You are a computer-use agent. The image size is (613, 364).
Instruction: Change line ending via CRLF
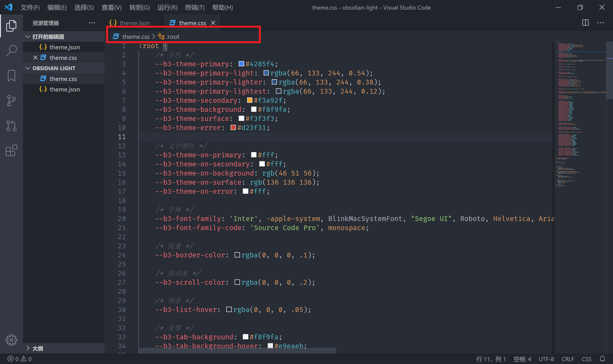568,359
